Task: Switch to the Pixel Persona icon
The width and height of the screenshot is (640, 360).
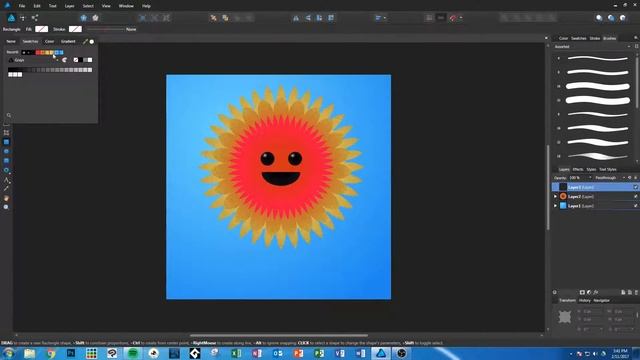Action: (23, 18)
